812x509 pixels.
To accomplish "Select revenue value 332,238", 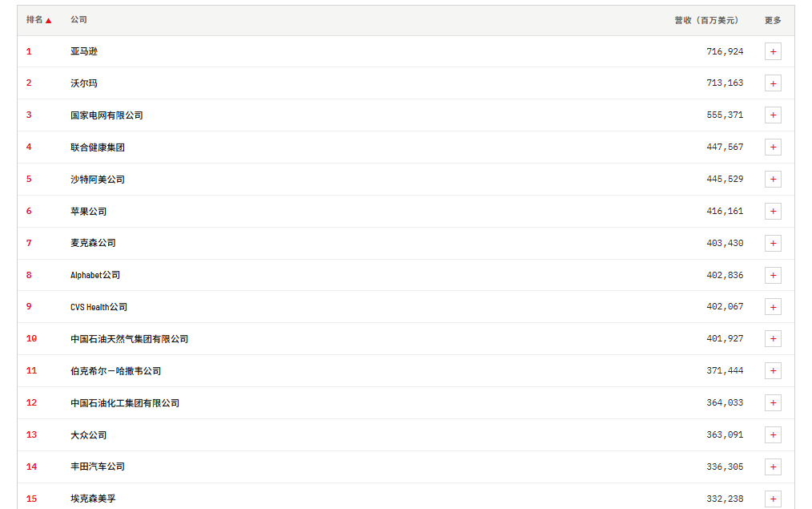I will [x=725, y=499].
